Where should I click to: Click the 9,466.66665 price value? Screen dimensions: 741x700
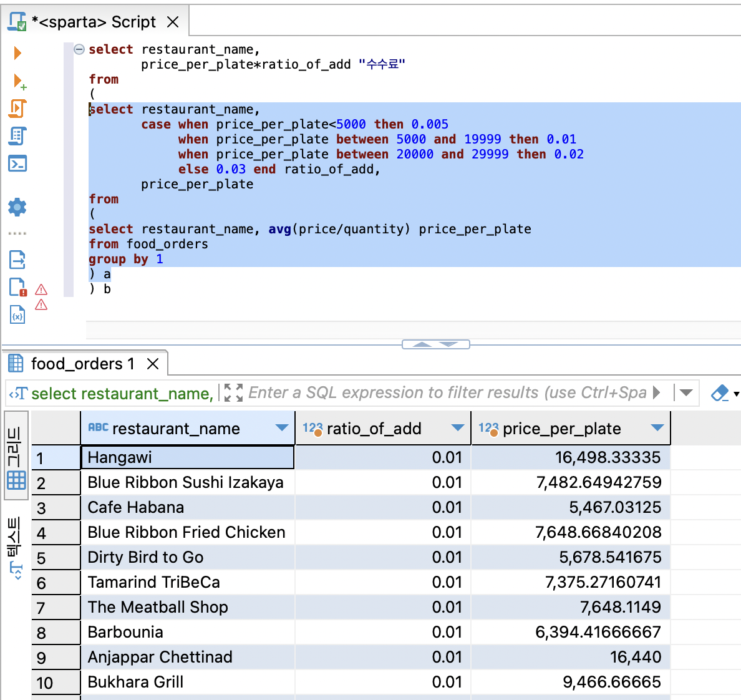[x=612, y=683]
